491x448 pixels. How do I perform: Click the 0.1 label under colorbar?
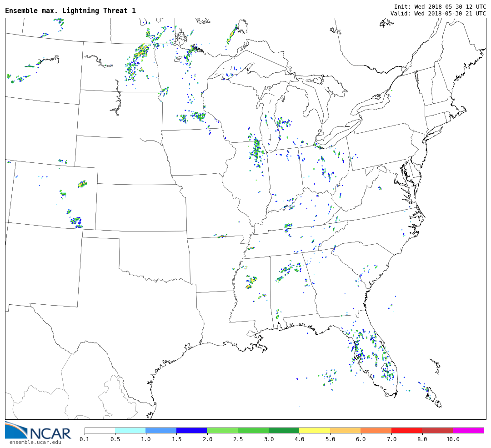pyautogui.click(x=85, y=439)
